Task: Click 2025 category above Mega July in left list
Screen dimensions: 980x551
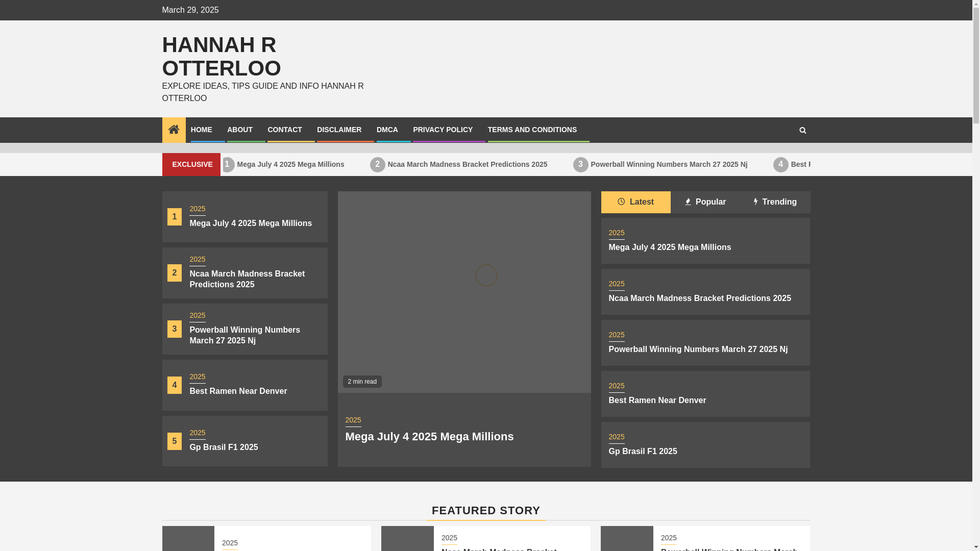Action: pos(198,209)
